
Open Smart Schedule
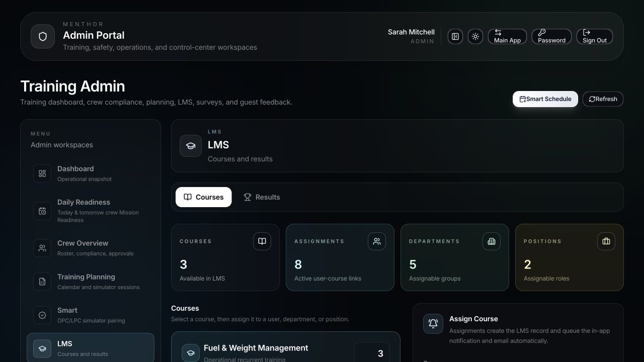coord(545,99)
